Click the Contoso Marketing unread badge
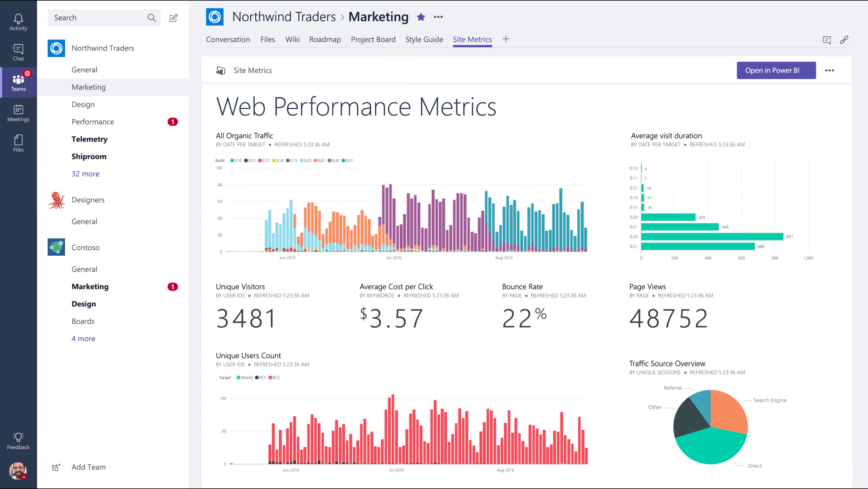The width and height of the screenshot is (868, 489). click(x=172, y=287)
